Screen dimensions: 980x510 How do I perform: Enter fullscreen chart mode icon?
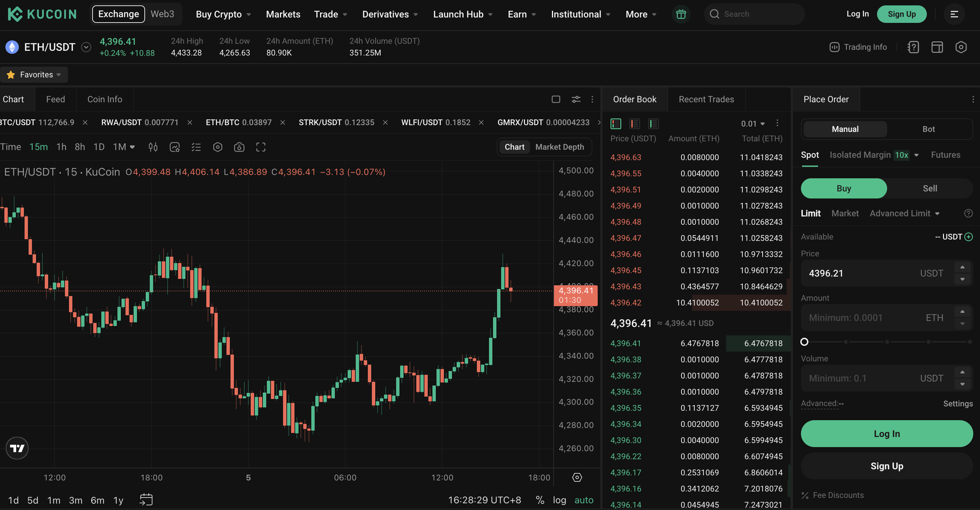tap(260, 147)
